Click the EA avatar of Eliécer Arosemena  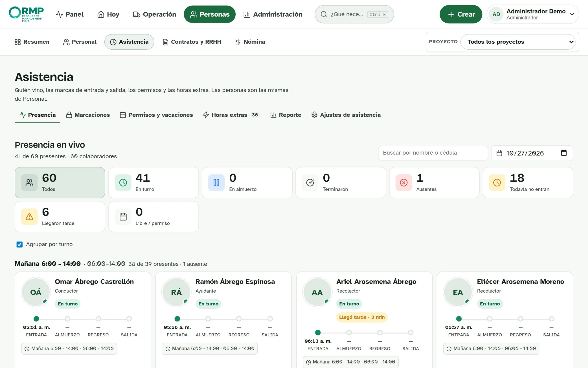(458, 292)
